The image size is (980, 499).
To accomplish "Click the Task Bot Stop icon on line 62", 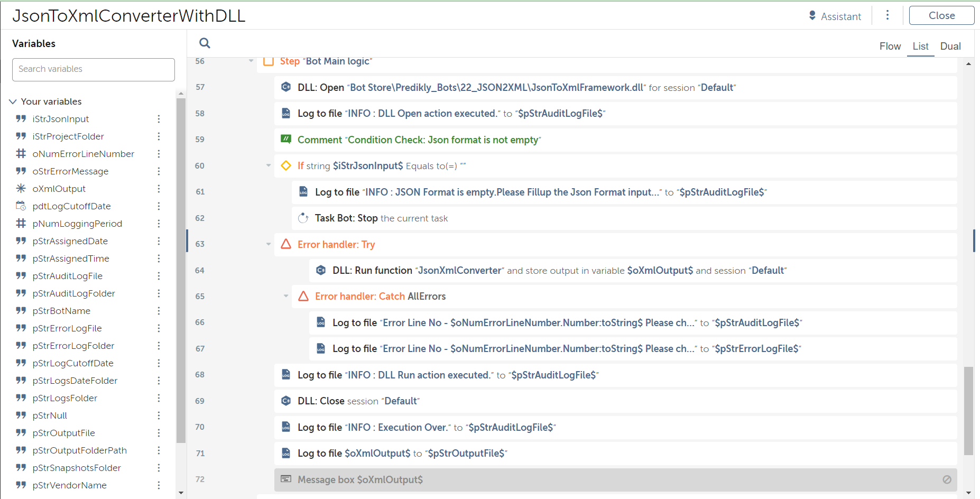I will pyautogui.click(x=303, y=218).
